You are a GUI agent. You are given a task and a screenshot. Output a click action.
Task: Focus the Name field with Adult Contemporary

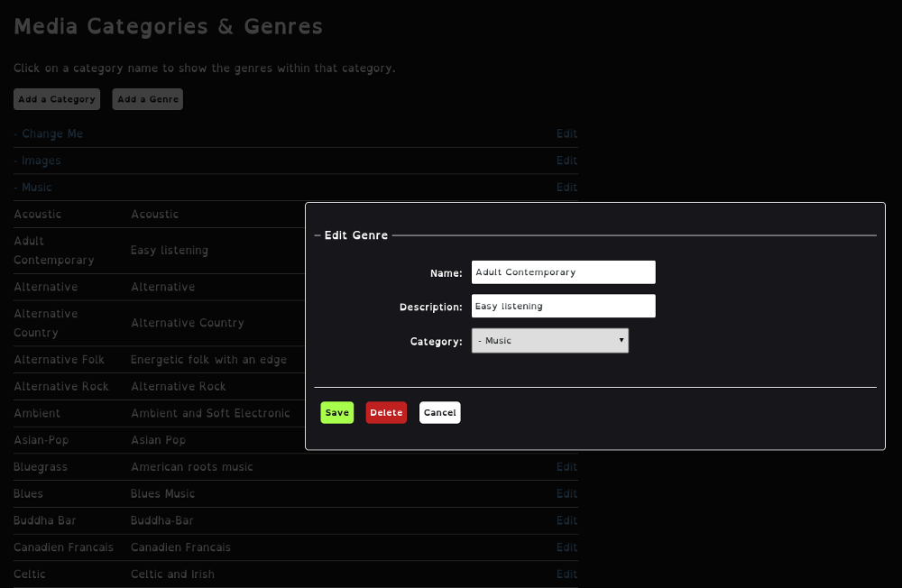tap(563, 272)
